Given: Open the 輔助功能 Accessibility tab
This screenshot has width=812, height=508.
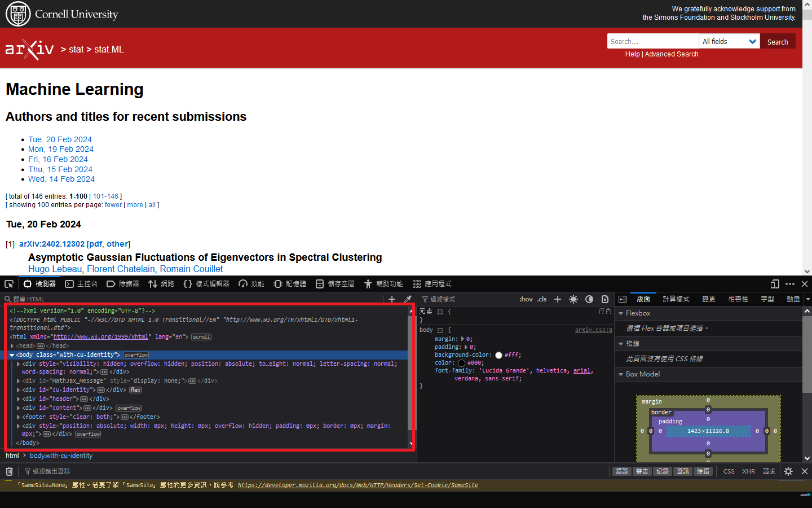Looking at the screenshot, I should tap(383, 284).
